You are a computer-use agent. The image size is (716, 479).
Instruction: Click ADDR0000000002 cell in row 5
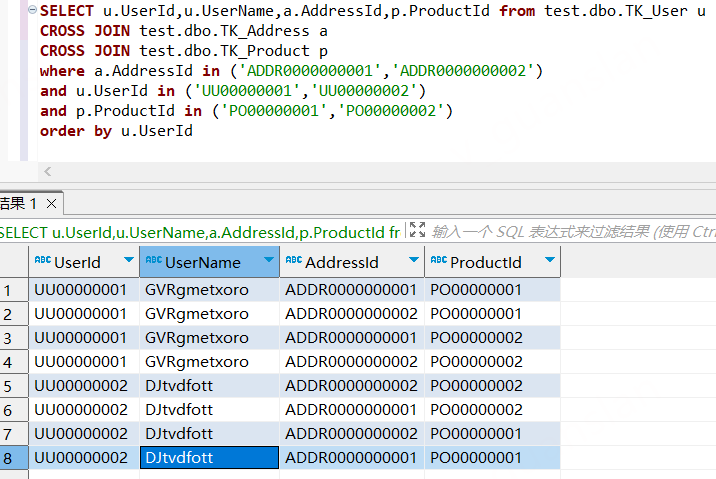[350, 385]
